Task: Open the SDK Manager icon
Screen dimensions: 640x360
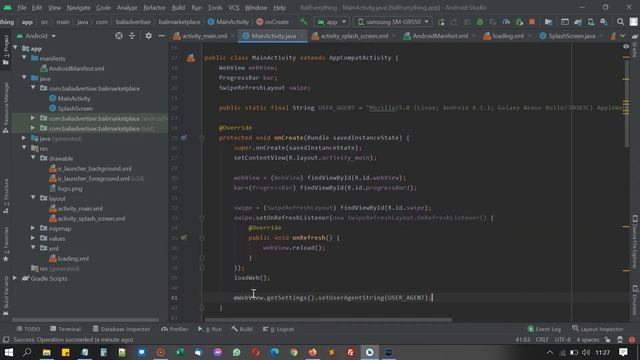Action: [604, 22]
